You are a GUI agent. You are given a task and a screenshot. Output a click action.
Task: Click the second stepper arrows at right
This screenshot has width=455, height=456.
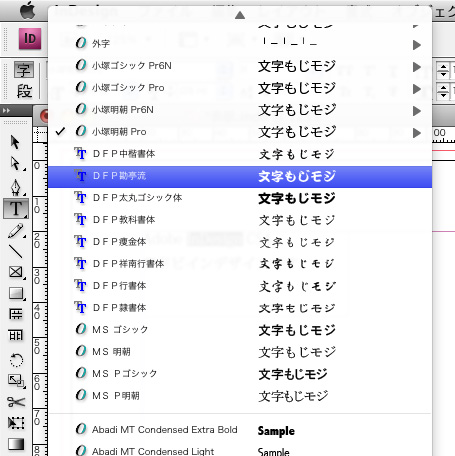[x=443, y=91]
